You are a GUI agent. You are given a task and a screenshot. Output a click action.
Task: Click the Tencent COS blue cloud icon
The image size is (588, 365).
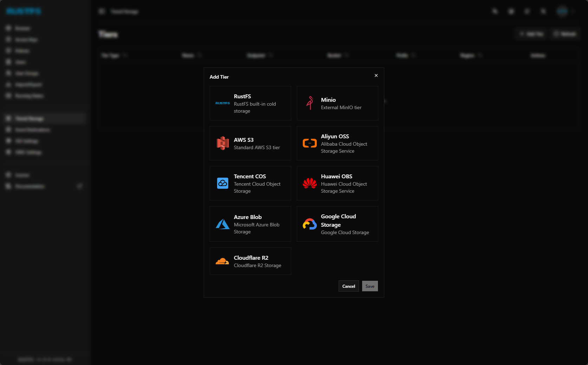(x=223, y=183)
